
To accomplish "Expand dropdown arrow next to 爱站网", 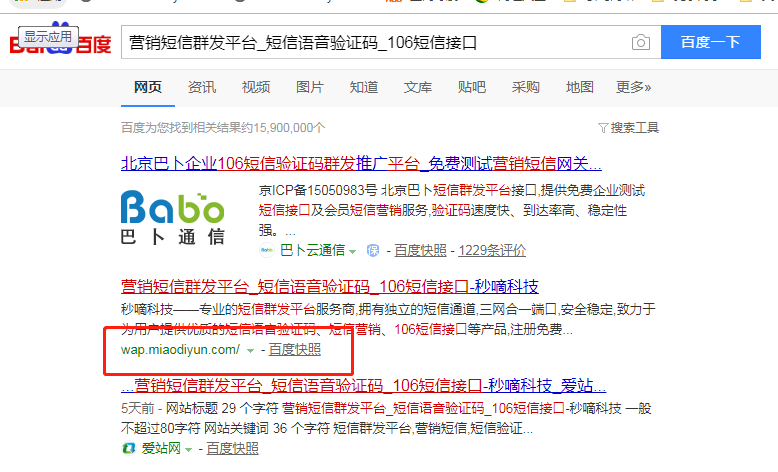I will [188, 450].
